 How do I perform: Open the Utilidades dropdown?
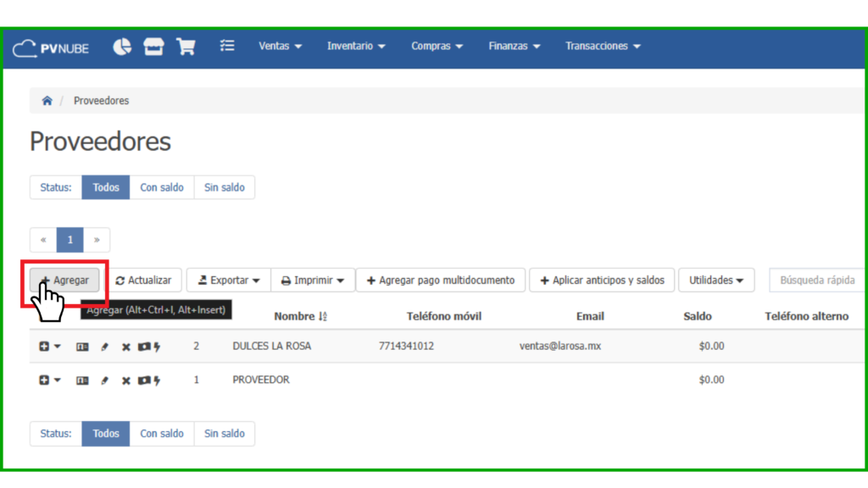[x=715, y=280]
